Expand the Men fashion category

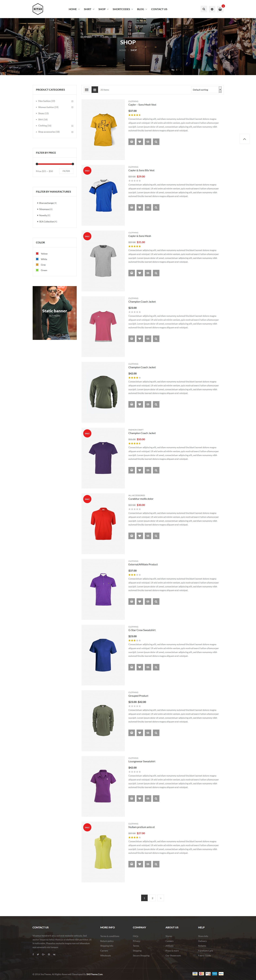tap(72, 101)
